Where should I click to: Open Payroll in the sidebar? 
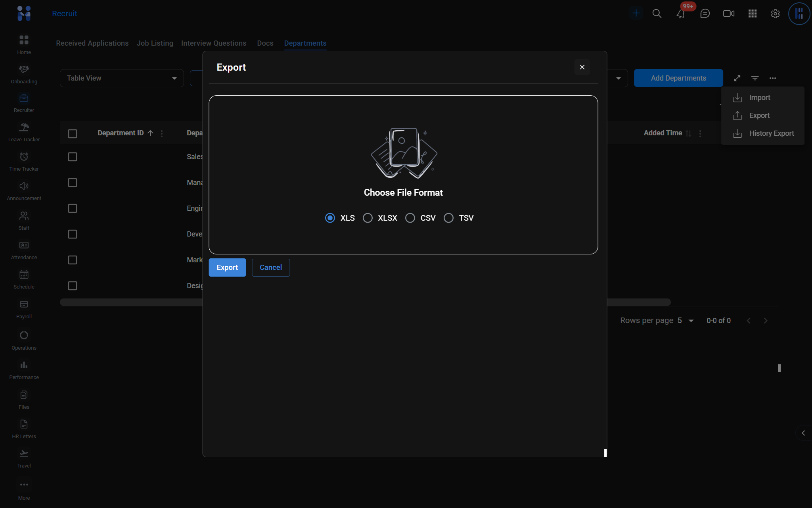coord(24,309)
